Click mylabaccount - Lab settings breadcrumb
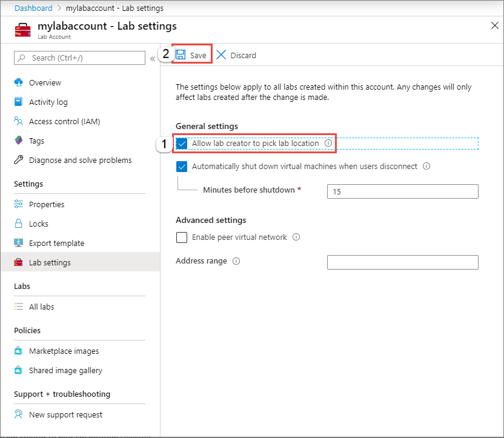504x438 pixels. 114,8
